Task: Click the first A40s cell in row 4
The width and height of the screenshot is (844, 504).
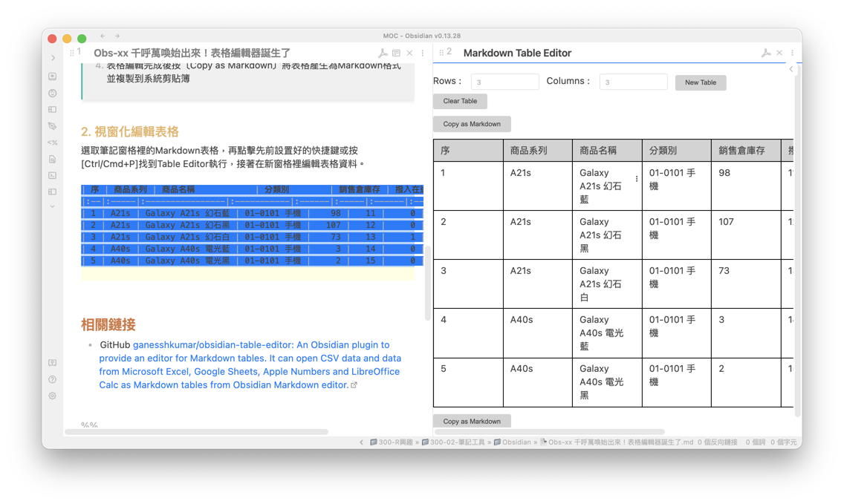Action: click(x=538, y=333)
